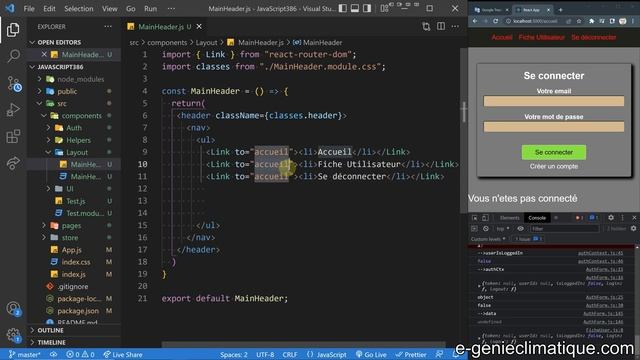The height and width of the screenshot is (360, 640).
Task: Open the Extensions view
Action: (x=13, y=136)
